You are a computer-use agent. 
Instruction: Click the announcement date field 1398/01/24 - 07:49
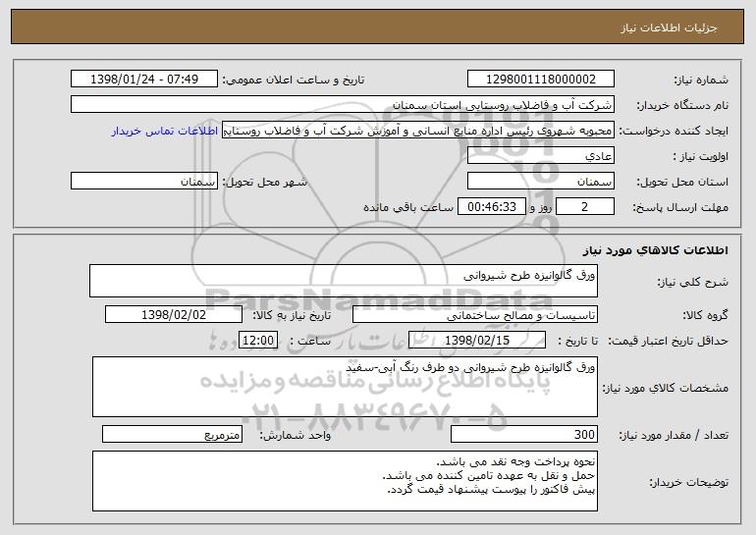144,80
